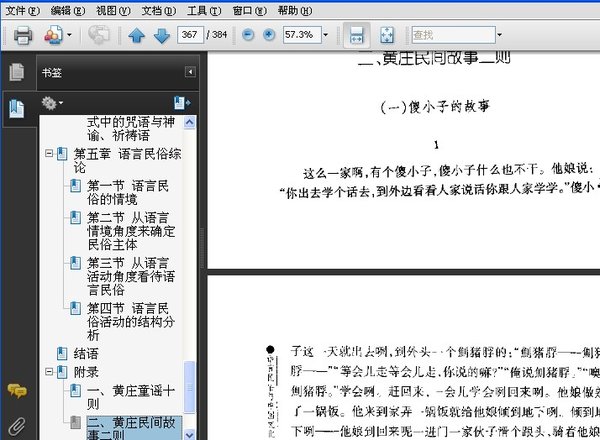Click bookmark icon beside 结语

(x=62, y=354)
